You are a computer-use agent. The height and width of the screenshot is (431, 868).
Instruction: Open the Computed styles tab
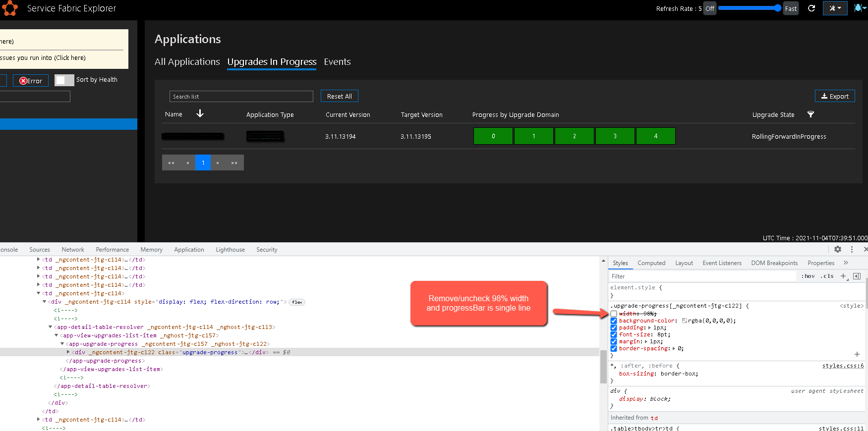(651, 263)
